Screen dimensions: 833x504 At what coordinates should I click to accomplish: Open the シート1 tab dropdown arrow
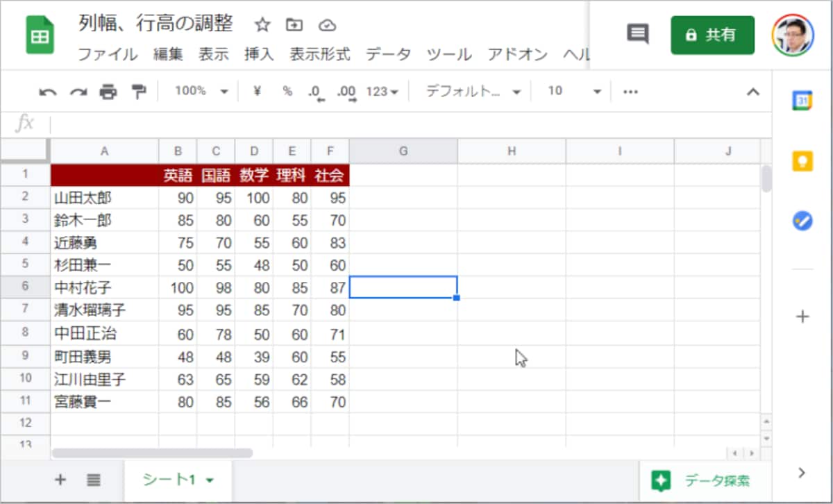pos(210,480)
